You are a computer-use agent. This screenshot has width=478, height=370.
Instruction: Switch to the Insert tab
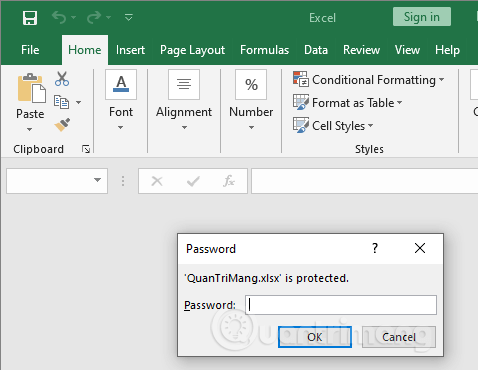tap(130, 50)
